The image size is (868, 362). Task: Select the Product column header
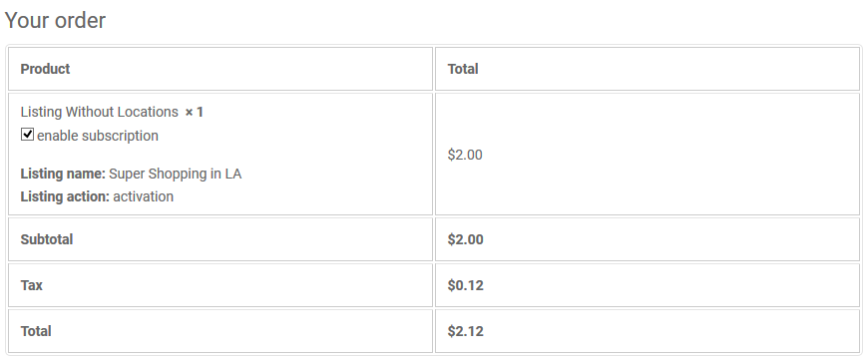[45, 69]
